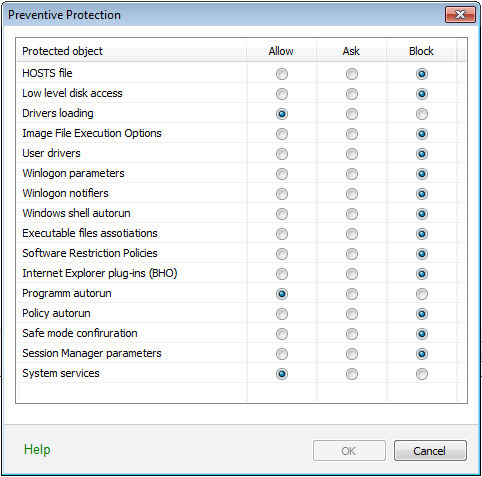This screenshot has height=477, width=482.
Task: Allow Safe mode confiruration changes
Action: (x=282, y=334)
